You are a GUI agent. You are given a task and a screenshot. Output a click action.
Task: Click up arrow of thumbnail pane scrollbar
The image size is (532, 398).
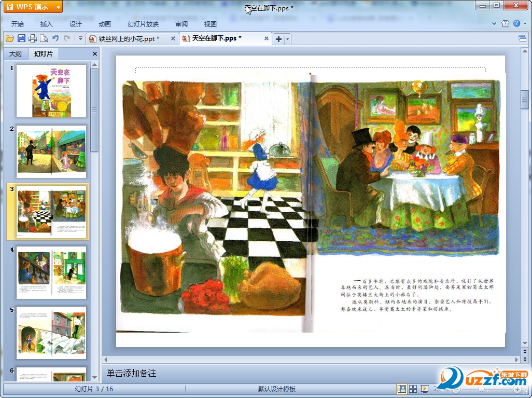tap(95, 64)
